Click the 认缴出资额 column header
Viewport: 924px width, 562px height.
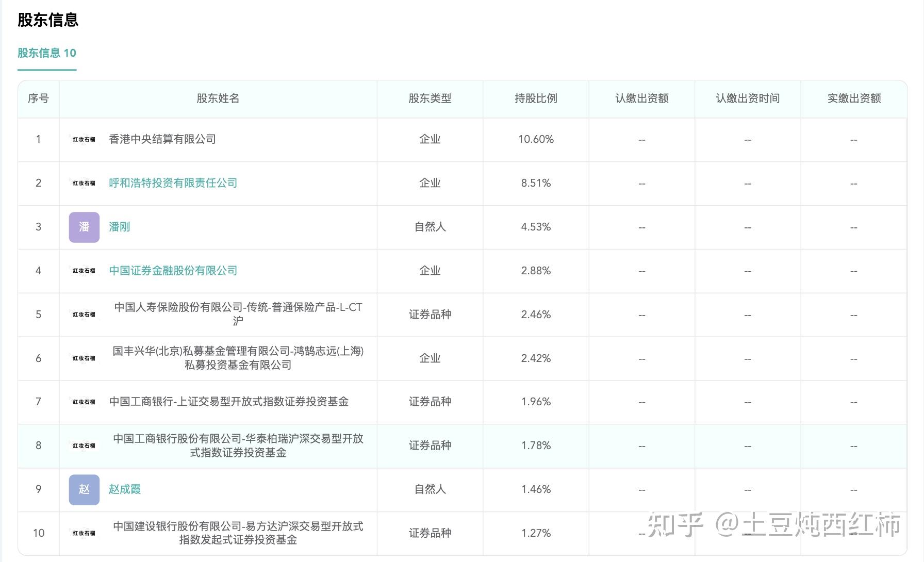pyautogui.click(x=641, y=98)
